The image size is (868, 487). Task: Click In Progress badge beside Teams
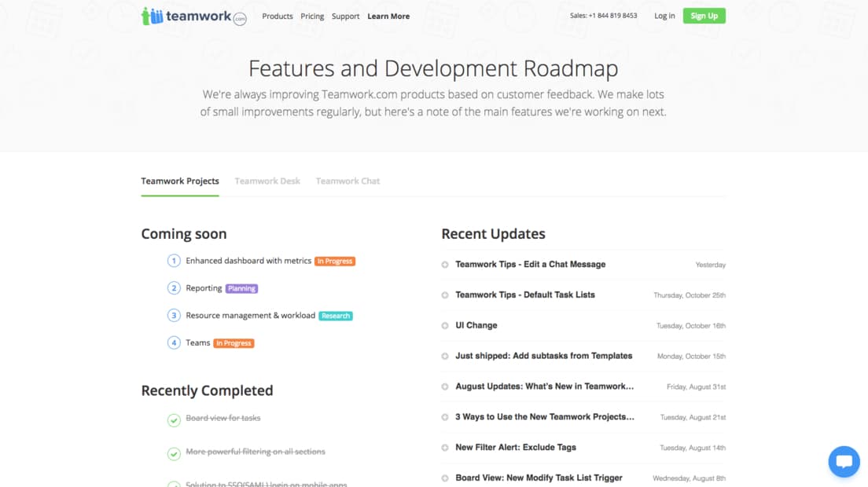234,343
